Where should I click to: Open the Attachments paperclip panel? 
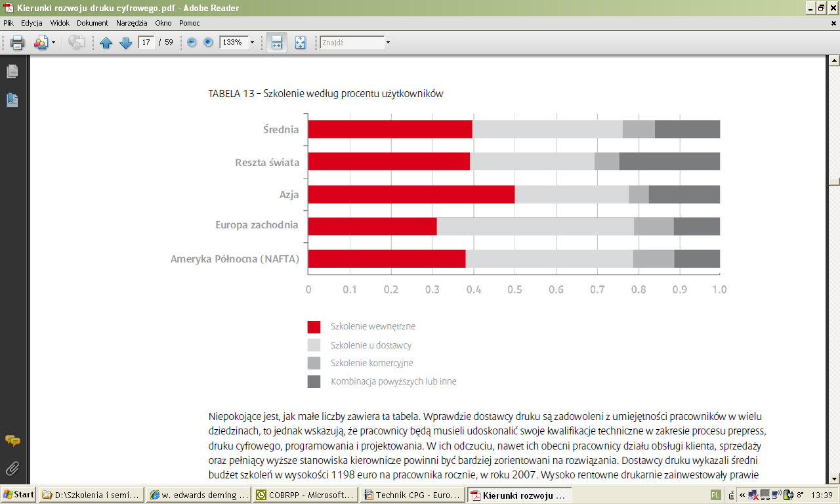pyautogui.click(x=12, y=469)
